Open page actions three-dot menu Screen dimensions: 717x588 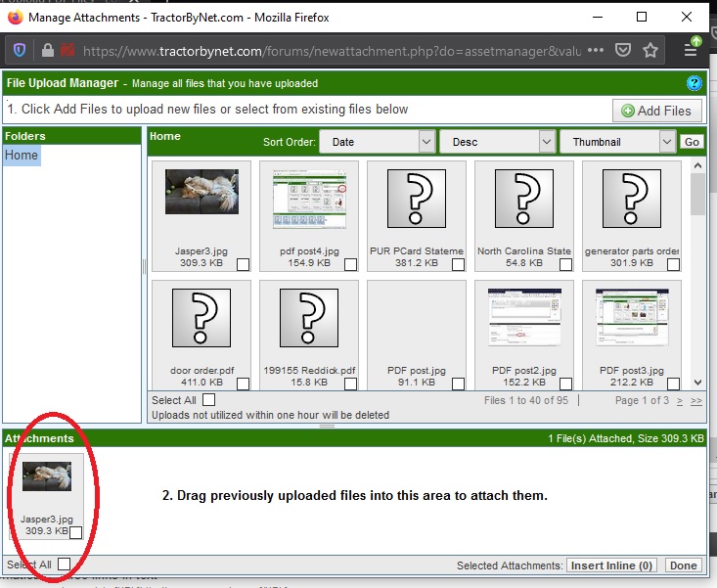tap(597, 50)
